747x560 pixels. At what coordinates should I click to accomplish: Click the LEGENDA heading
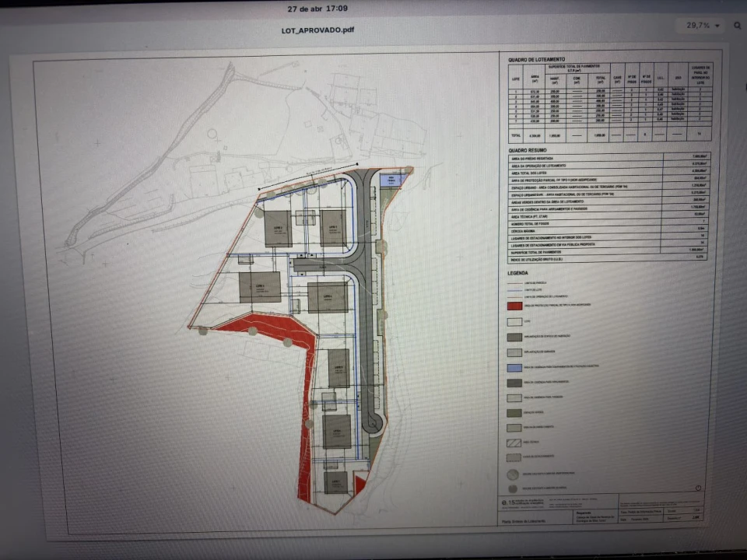coord(519,273)
